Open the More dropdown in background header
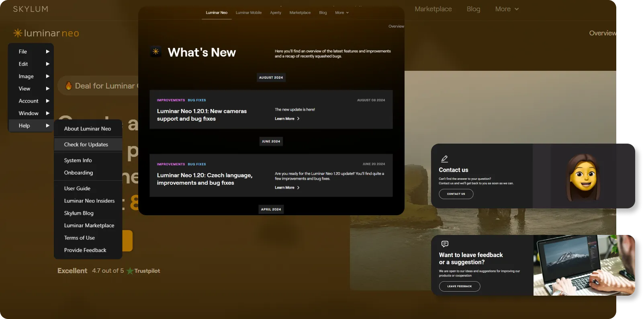This screenshot has height=319, width=644. pos(507,9)
